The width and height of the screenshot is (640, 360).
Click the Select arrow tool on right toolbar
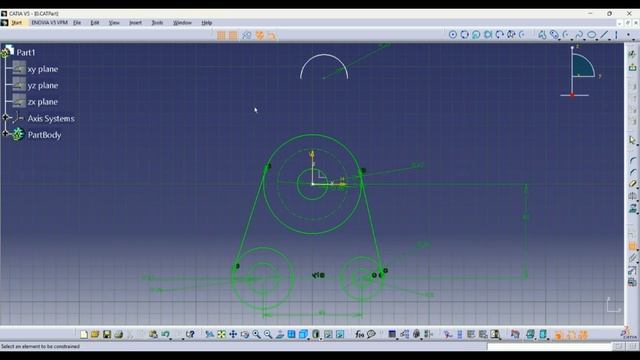pyautogui.click(x=632, y=140)
